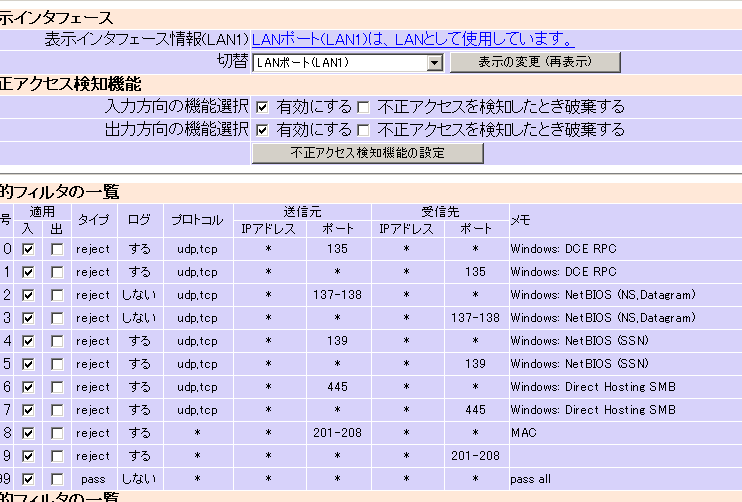Enable 出 for filter 7 Direct Hosting SMB
The height and width of the screenshot is (502, 742).
coord(57,410)
